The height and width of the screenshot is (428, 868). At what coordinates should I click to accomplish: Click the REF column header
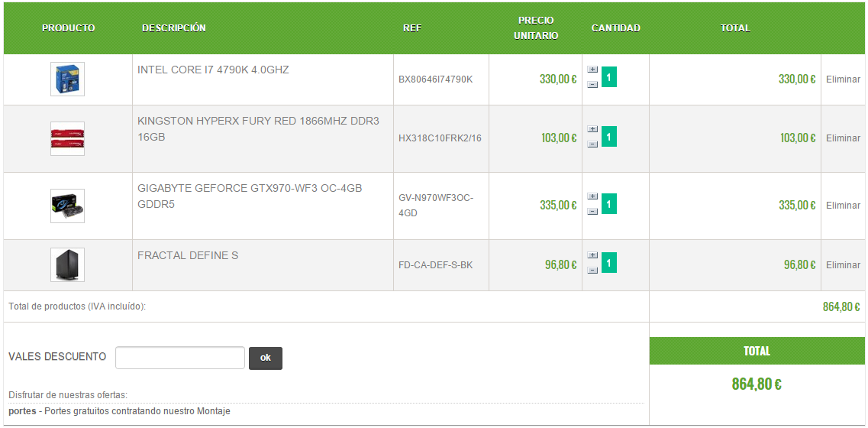coord(412,28)
